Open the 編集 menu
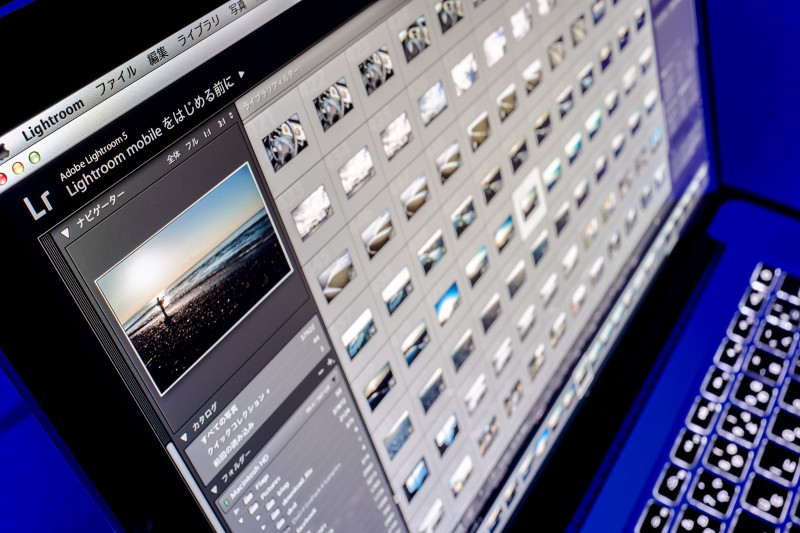Screen dimensions: 800x533 [158, 55]
